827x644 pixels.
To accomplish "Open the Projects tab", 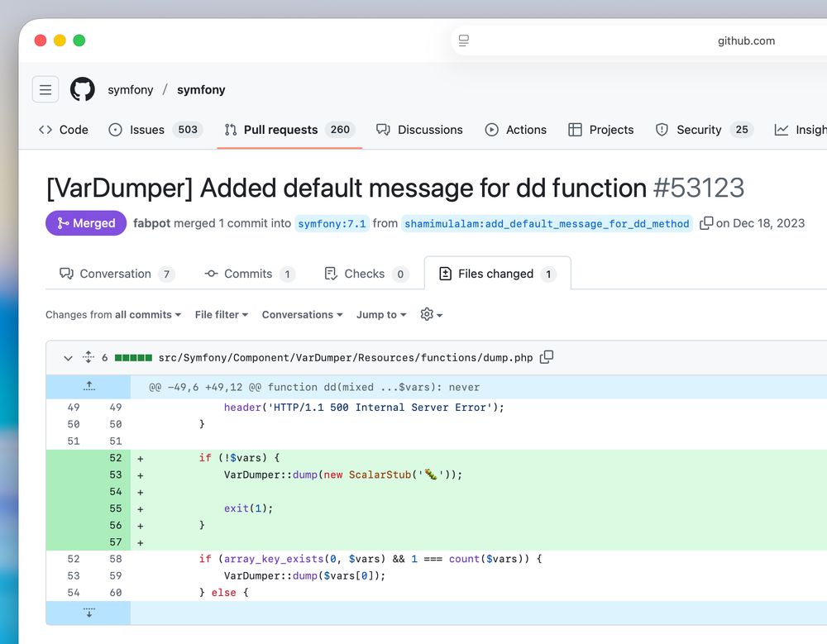I will coord(600,130).
